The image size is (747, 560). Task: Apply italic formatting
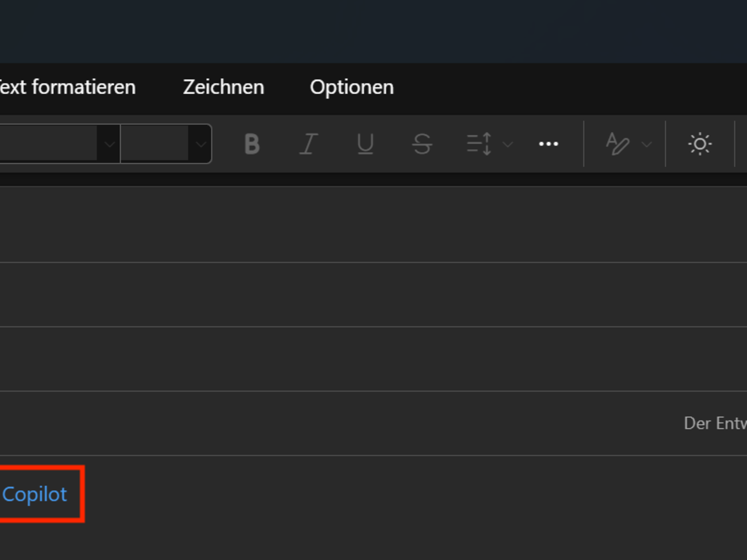coord(309,144)
